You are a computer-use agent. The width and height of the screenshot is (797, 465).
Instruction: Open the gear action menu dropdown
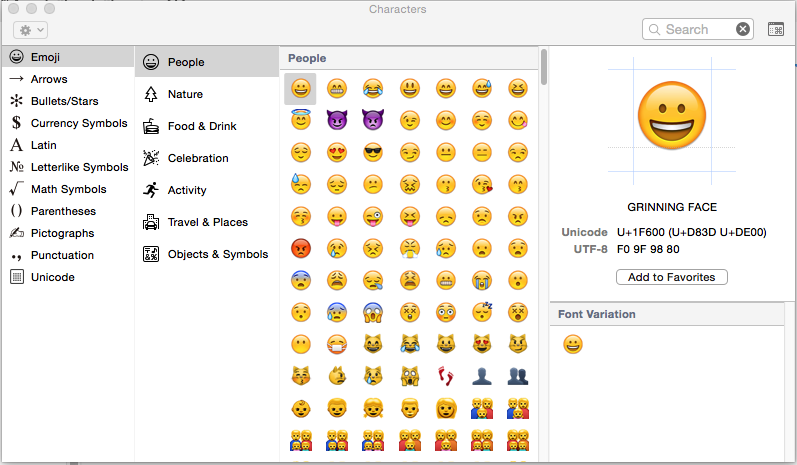coord(30,30)
